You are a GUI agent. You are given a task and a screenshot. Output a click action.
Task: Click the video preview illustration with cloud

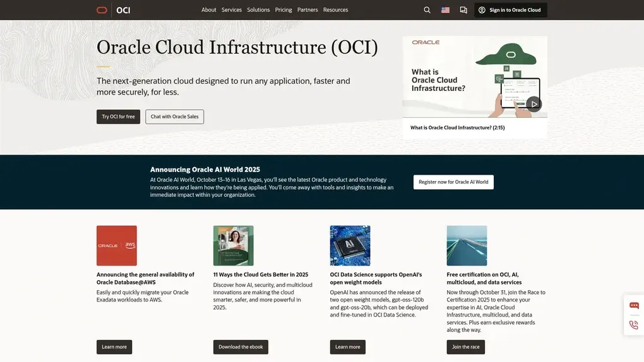475,77
